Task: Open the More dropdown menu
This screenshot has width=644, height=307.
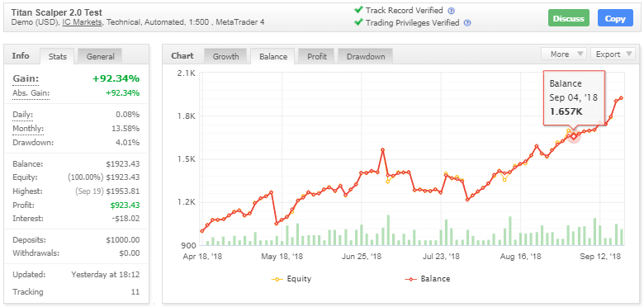Action: click(564, 54)
